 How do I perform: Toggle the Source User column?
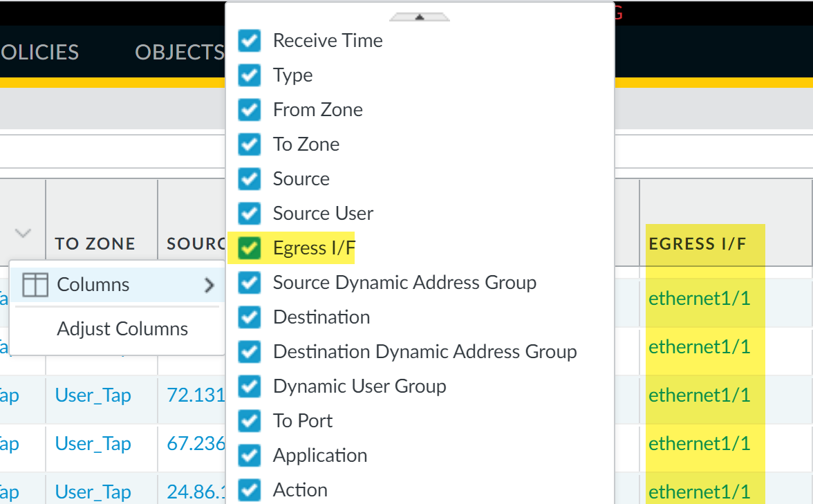[x=249, y=213]
